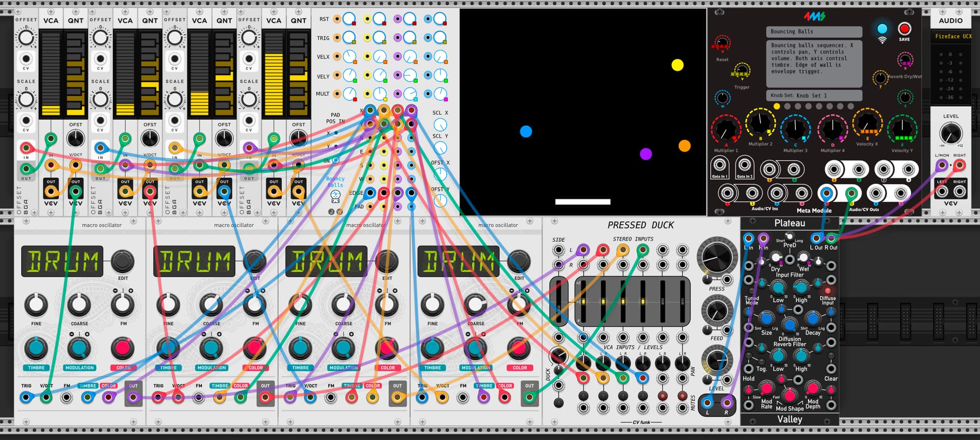Click leftmost macro oscillator DRUM display
The image size is (980, 440).
point(62,261)
